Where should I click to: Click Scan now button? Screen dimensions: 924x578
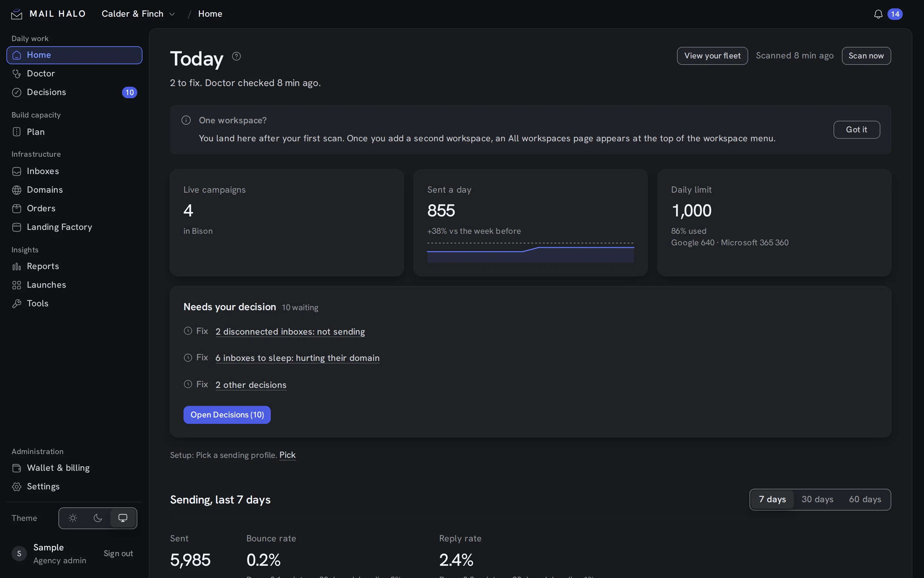tap(866, 56)
